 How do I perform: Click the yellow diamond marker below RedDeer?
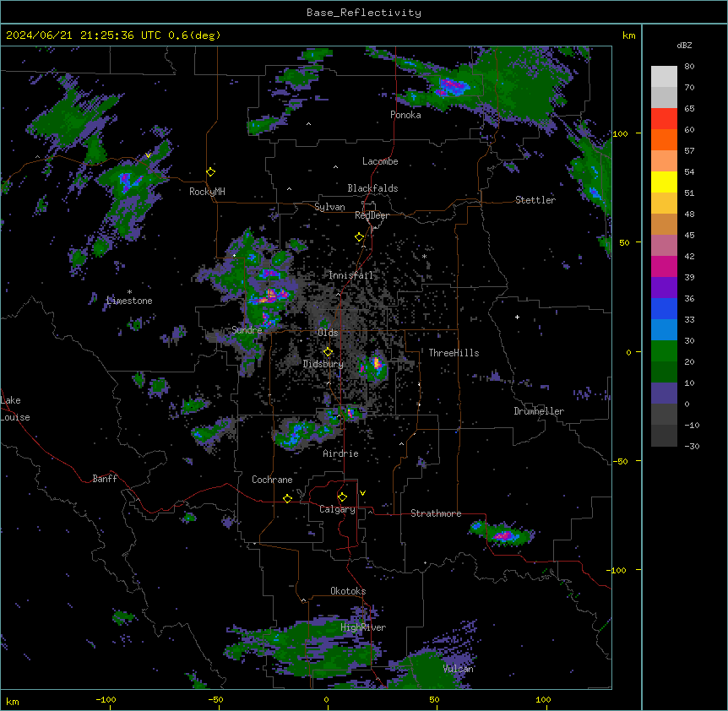tap(360, 237)
